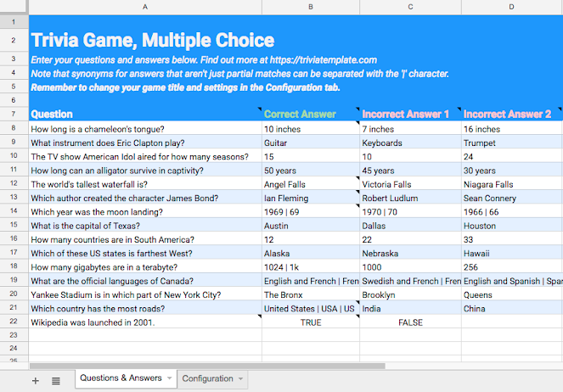
Task: Select the 'Angel Falls' cell
Action: click(311, 183)
